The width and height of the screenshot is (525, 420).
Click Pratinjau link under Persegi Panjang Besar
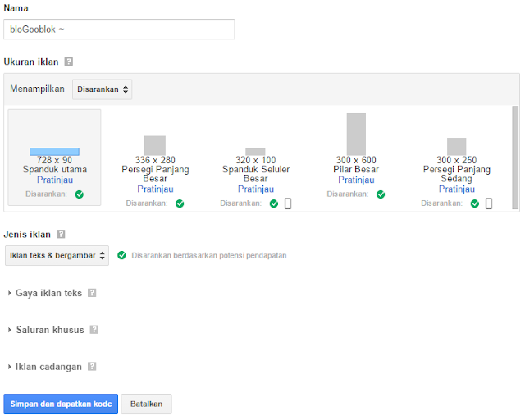[155, 189]
